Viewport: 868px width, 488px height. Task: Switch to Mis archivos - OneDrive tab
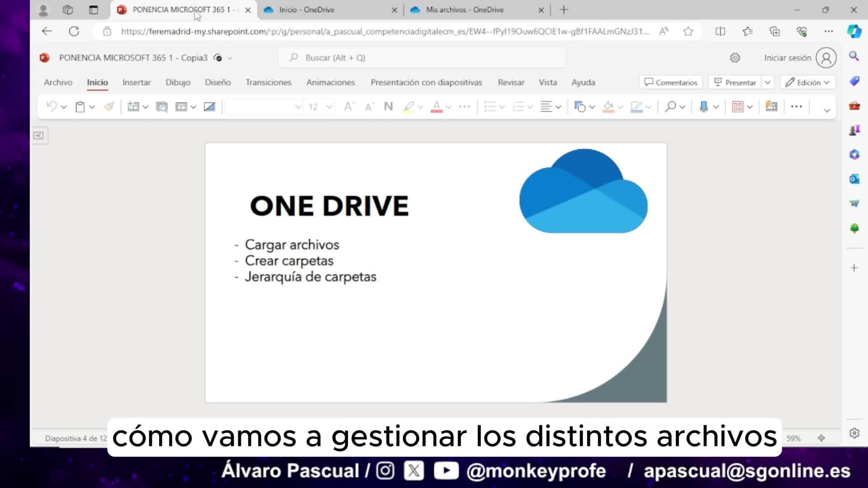[464, 9]
